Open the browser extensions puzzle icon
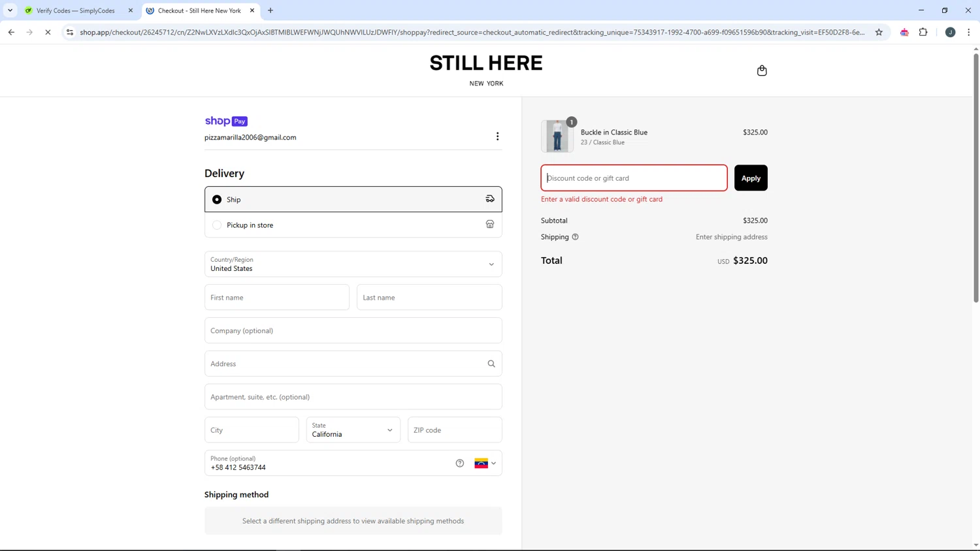The height and width of the screenshot is (551, 980). pos(923,32)
